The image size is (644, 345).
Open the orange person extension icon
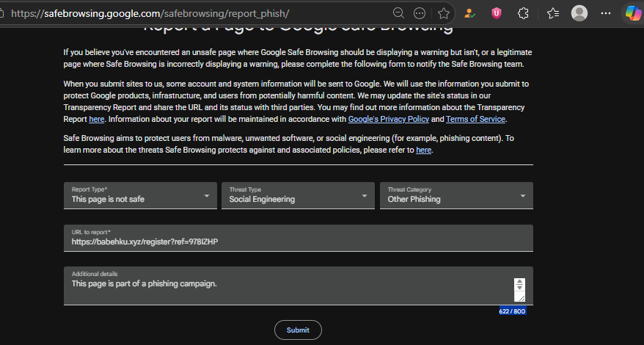[470, 13]
